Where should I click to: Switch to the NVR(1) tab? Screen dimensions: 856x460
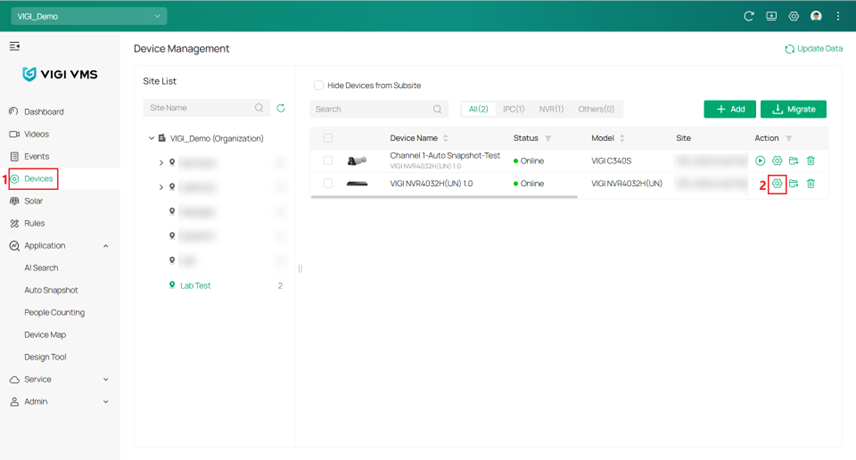coord(551,109)
